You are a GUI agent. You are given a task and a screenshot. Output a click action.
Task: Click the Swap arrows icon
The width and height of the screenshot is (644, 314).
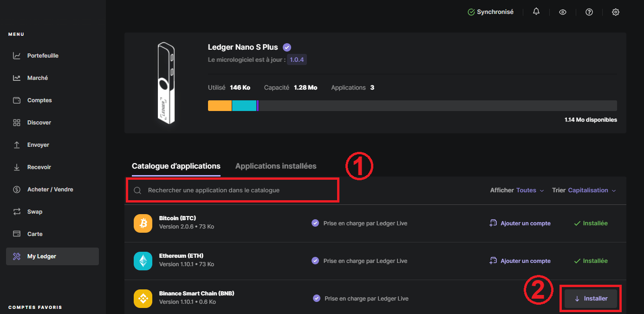pos(17,212)
